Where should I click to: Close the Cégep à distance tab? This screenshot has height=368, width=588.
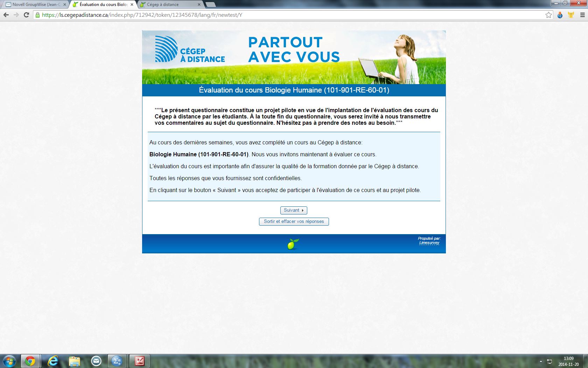pyautogui.click(x=199, y=5)
